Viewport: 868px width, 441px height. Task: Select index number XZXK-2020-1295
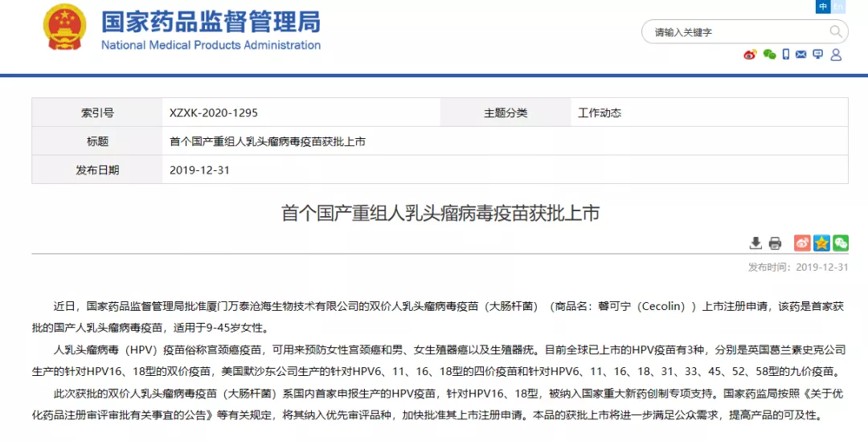pos(213,113)
